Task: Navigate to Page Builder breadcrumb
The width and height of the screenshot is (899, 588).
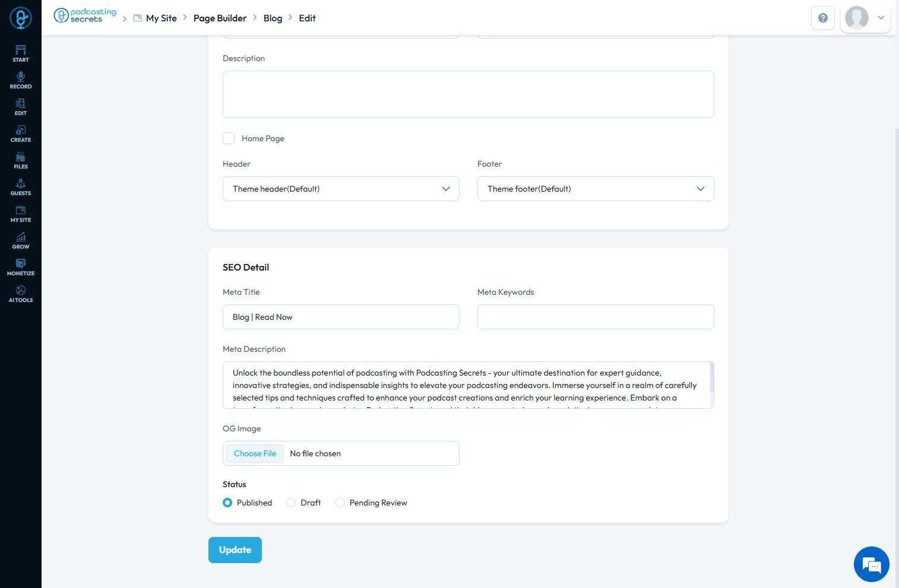Action: [x=220, y=18]
